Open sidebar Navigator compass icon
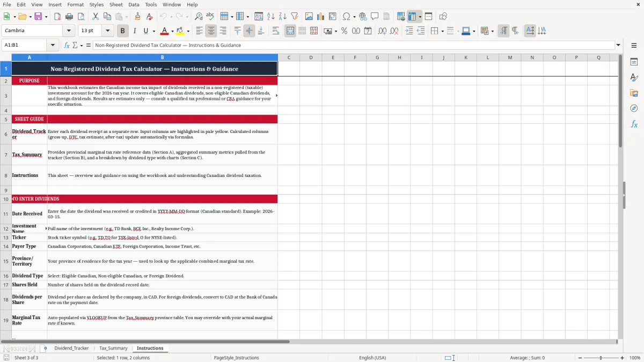 (x=634, y=108)
